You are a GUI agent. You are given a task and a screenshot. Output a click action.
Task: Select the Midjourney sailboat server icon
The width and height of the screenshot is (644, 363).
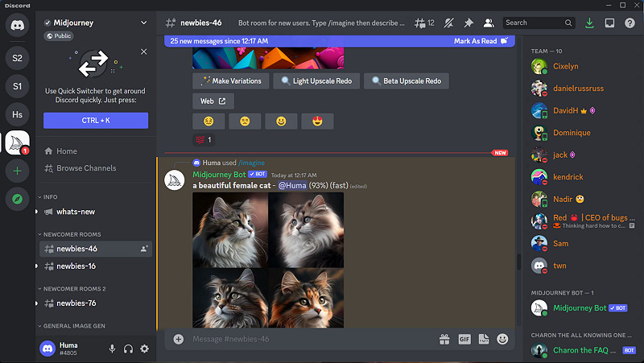pyautogui.click(x=17, y=143)
